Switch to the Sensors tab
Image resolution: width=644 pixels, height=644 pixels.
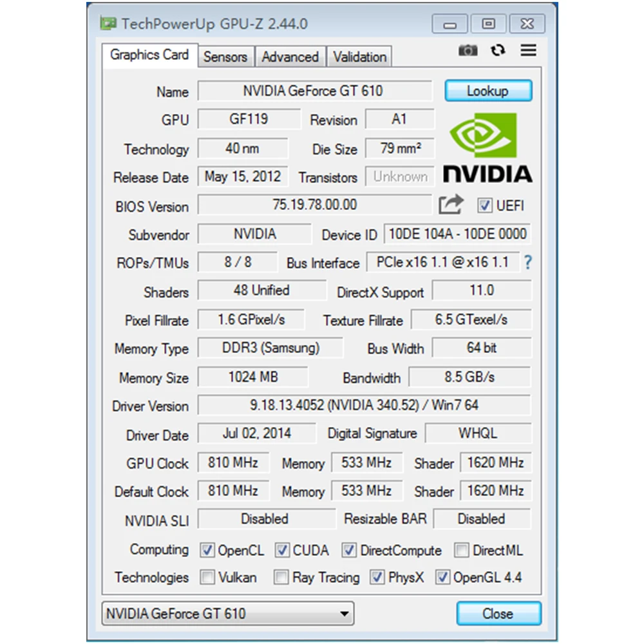pos(225,57)
